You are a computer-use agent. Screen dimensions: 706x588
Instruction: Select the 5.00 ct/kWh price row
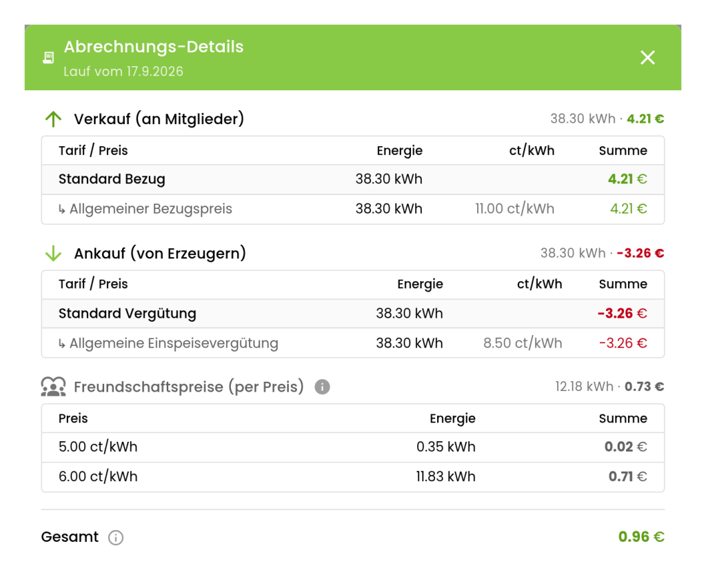[353, 447]
